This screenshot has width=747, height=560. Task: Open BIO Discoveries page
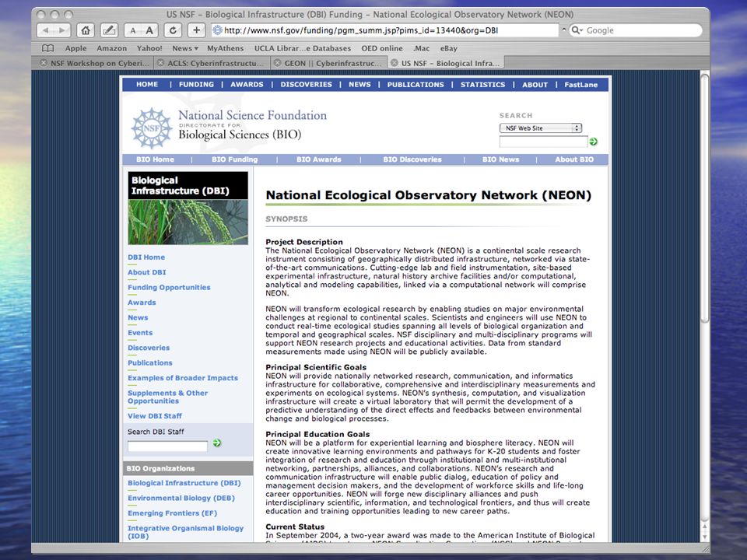click(x=412, y=159)
